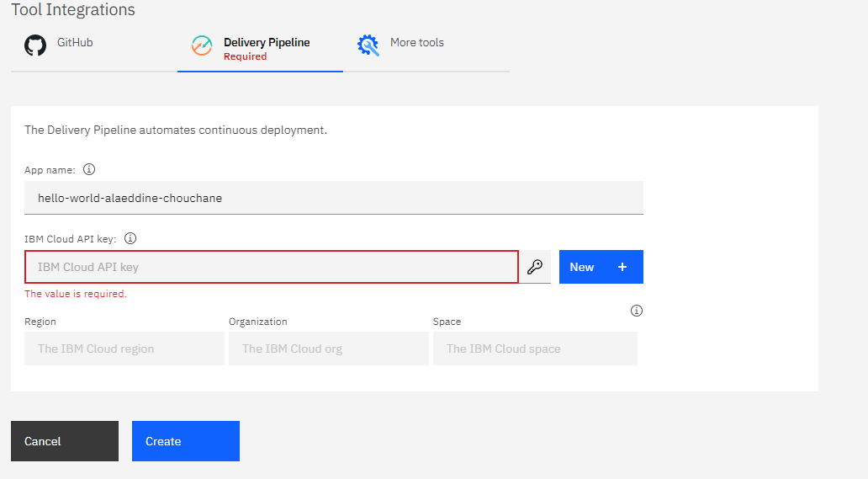Click the plus icon on New button
The width and height of the screenshot is (868, 479).
[x=622, y=267]
